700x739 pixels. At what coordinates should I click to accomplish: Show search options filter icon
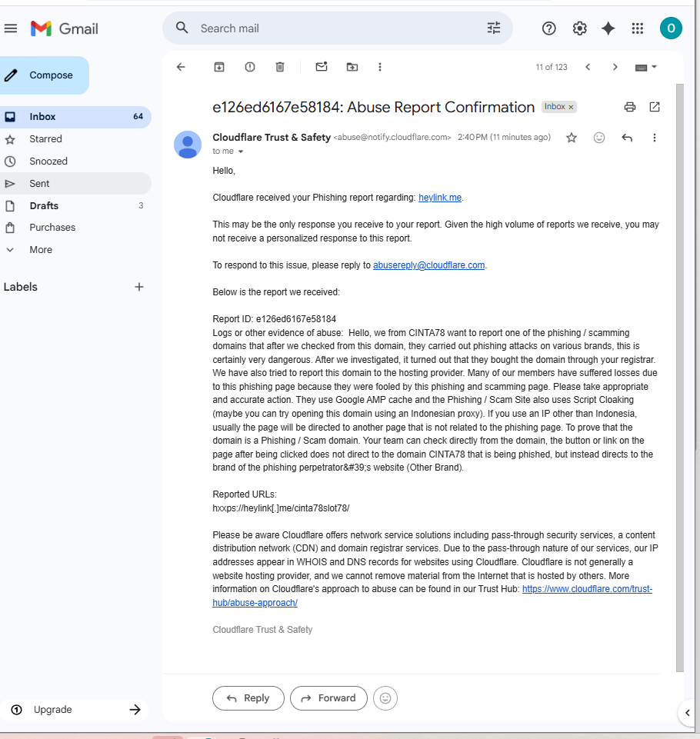pos(494,28)
